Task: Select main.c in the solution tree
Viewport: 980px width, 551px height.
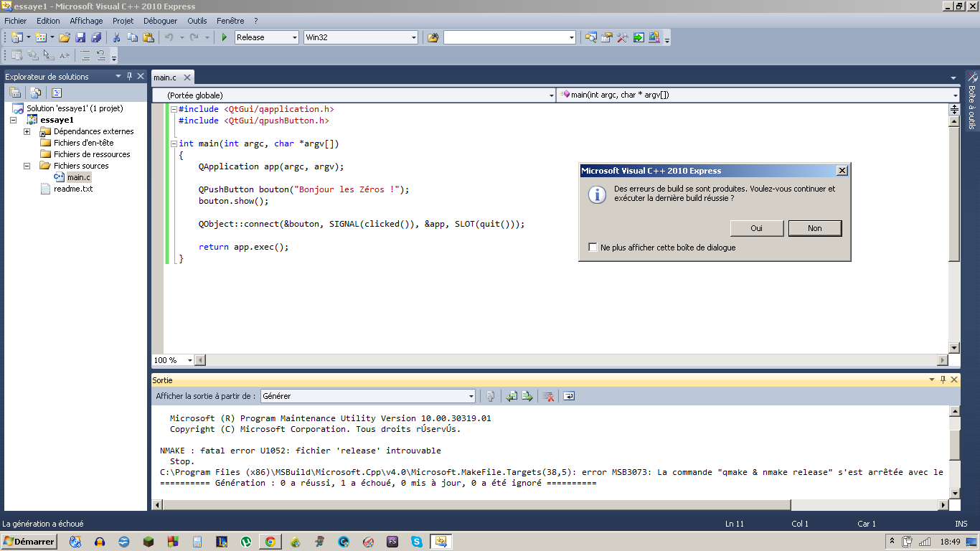Action: point(78,177)
